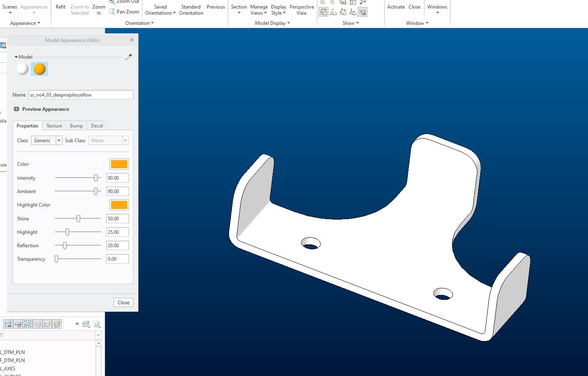Image resolution: width=588 pixels, height=376 pixels.
Task: Click the Close button in the Model Appearance Editor
Action: (x=123, y=302)
